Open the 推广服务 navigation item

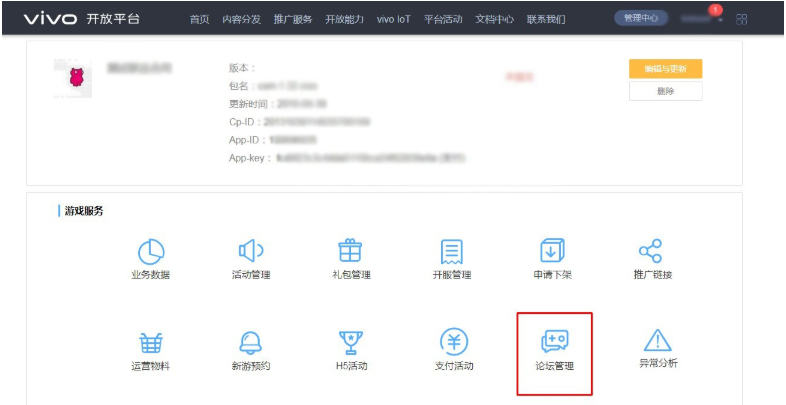[x=293, y=20]
